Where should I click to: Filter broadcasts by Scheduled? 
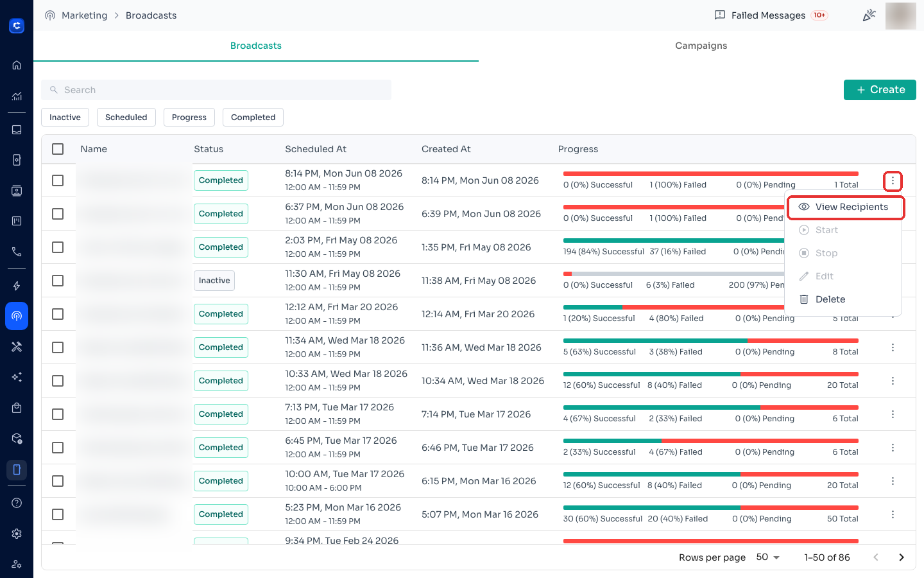point(126,118)
